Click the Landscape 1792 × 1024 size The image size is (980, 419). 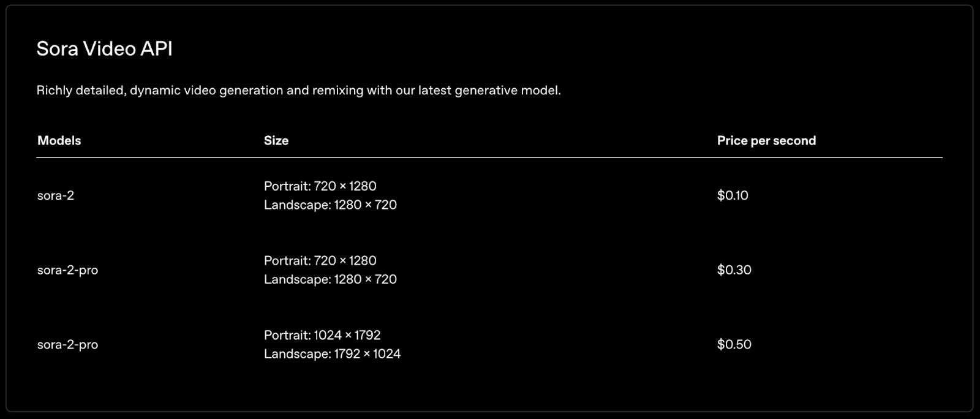[332, 354]
